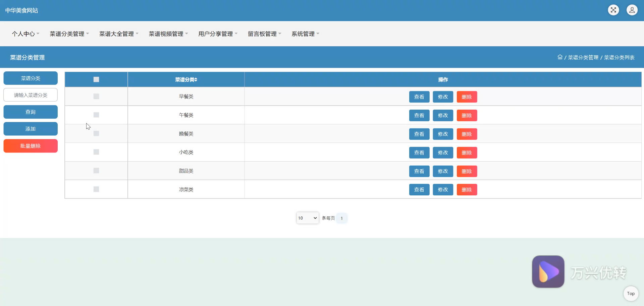Click the 甜品类 category cell
Screen dimensions: 644x306
pyautogui.click(x=186, y=171)
